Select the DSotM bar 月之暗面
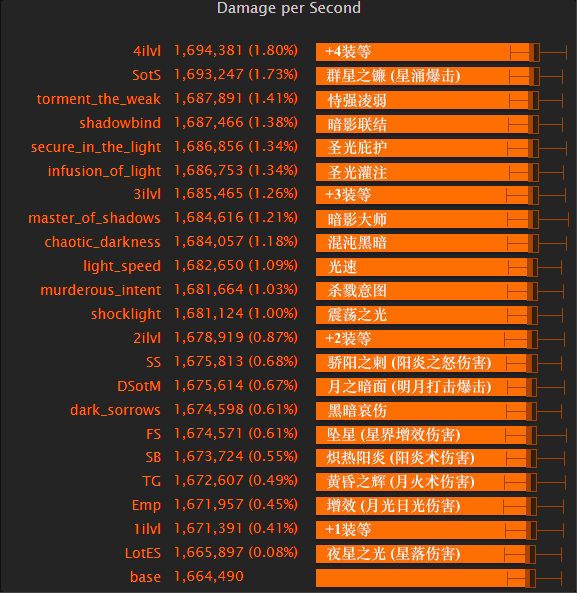This screenshot has height=593, width=577. coord(426,387)
